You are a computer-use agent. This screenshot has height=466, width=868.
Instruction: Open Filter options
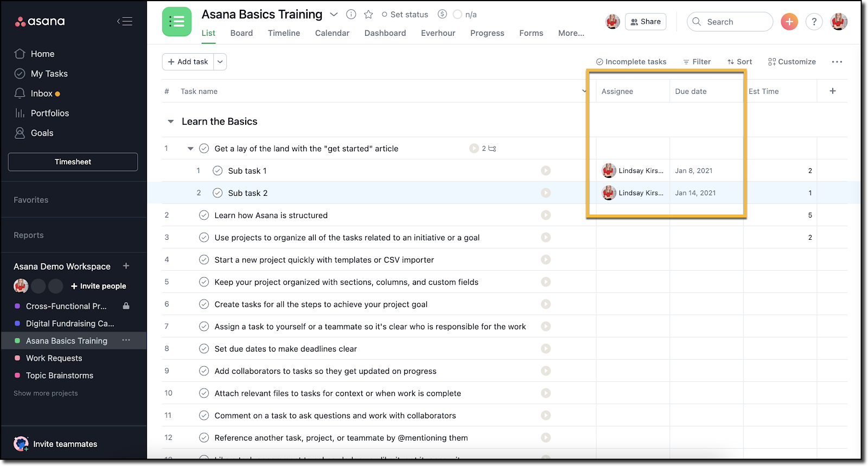pyautogui.click(x=697, y=62)
